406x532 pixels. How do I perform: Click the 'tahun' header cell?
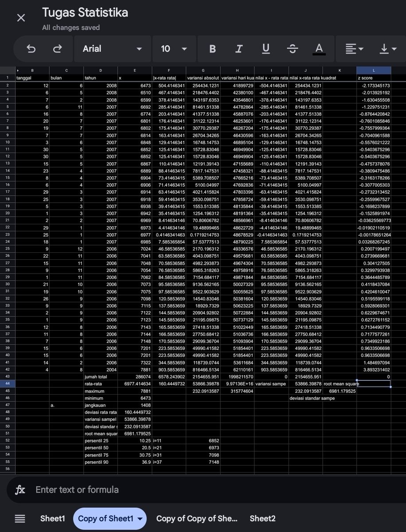(x=101, y=78)
